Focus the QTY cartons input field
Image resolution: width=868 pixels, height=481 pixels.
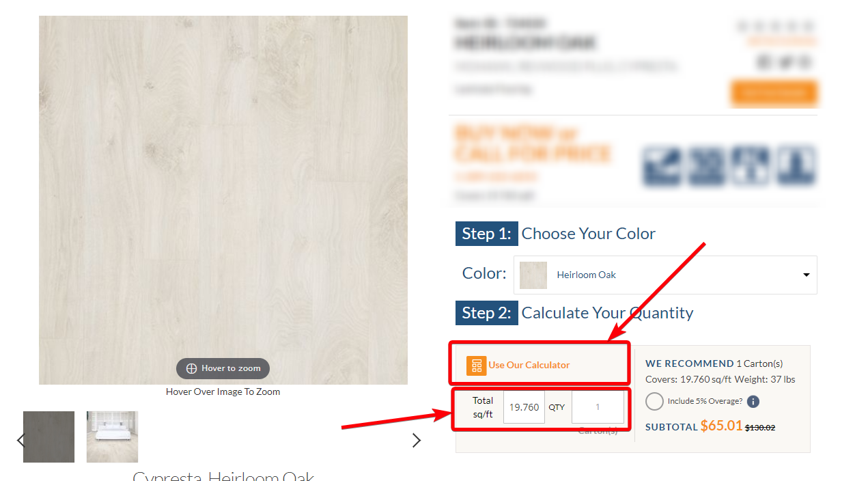[x=598, y=407]
